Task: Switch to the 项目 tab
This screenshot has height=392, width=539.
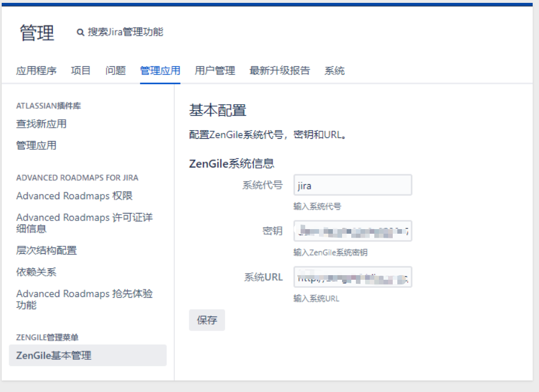Action: coord(81,71)
